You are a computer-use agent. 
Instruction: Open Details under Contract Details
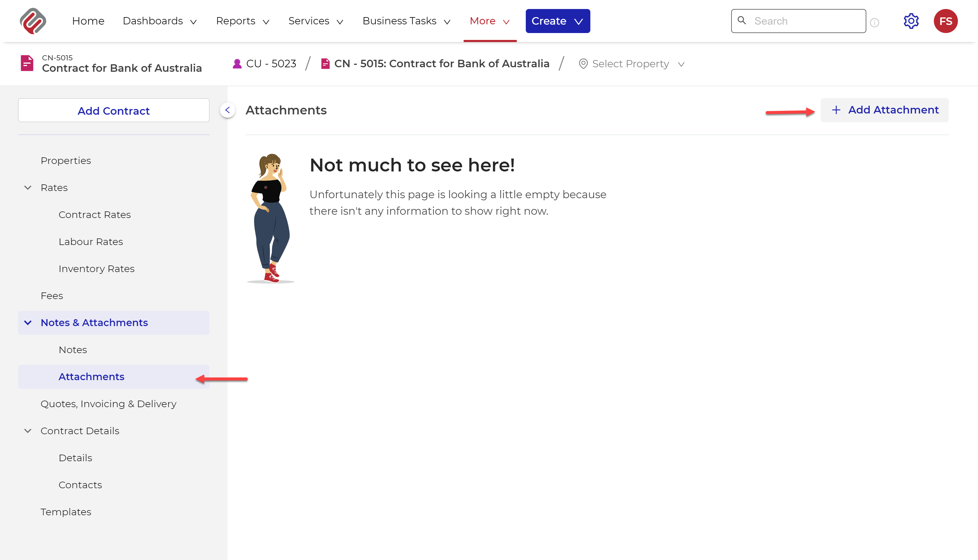click(75, 458)
